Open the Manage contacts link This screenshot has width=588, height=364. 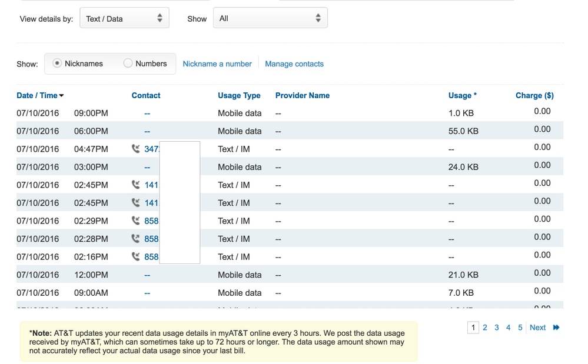(294, 64)
